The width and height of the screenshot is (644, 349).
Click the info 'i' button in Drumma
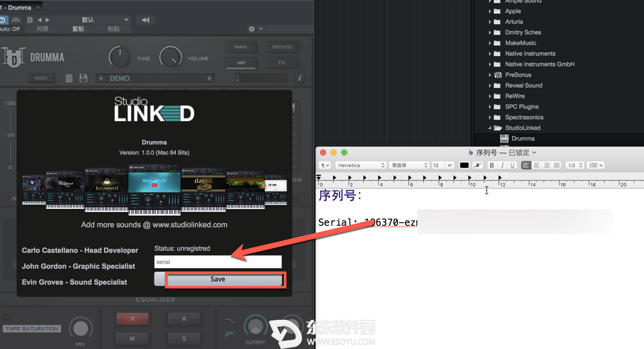click(x=300, y=78)
